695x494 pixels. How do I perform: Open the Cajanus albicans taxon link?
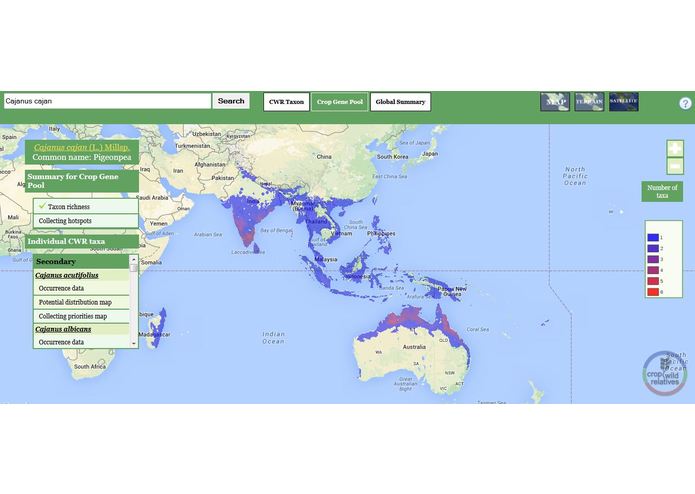coord(63,329)
